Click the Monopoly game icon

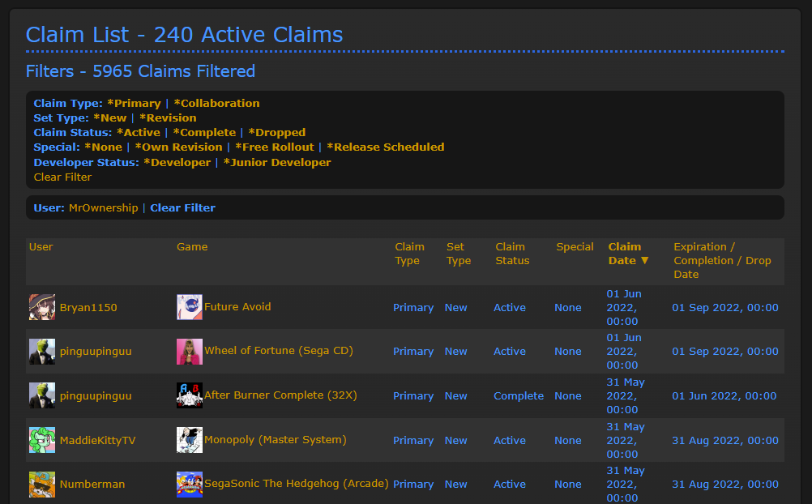pyautogui.click(x=190, y=440)
